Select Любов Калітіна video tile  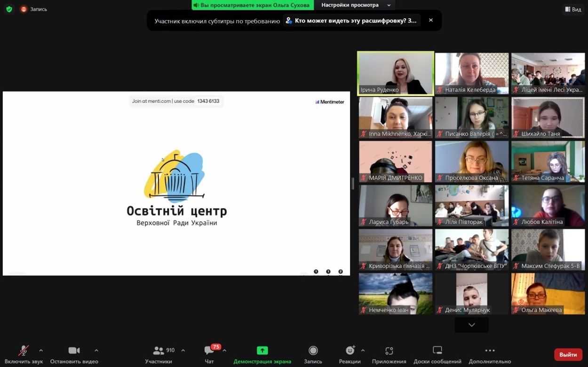(x=548, y=205)
